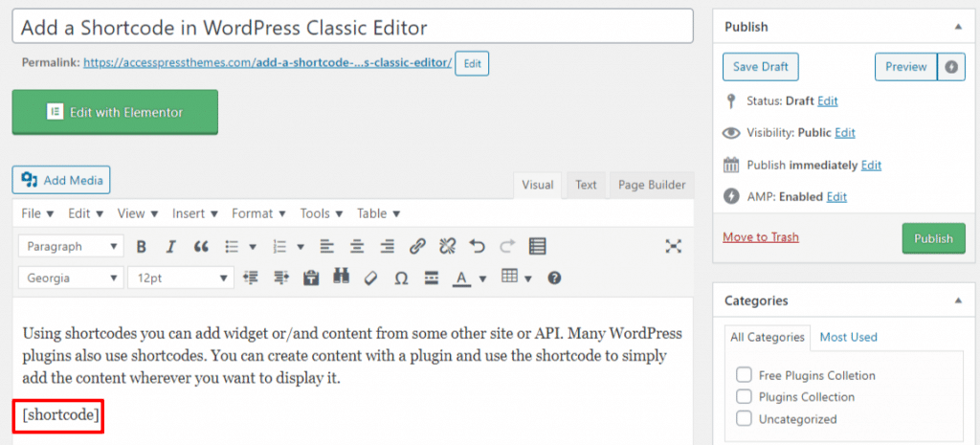Open the File menu

[37, 213]
